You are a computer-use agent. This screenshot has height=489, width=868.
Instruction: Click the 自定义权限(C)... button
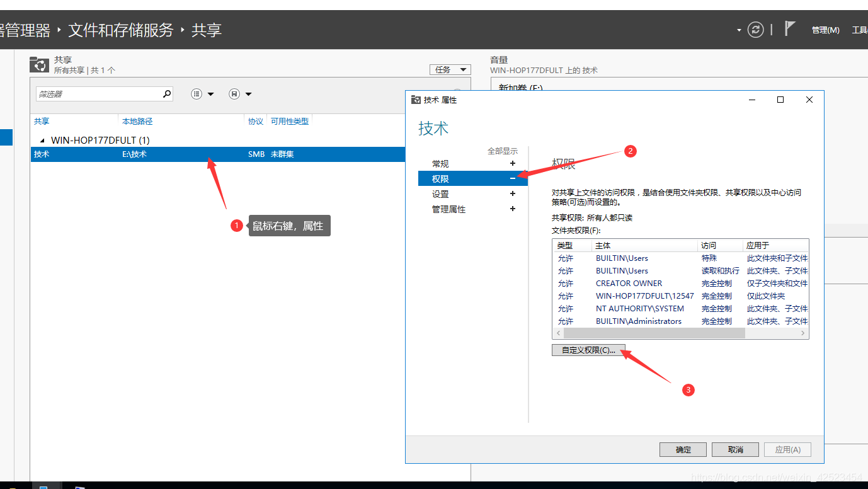(588, 350)
